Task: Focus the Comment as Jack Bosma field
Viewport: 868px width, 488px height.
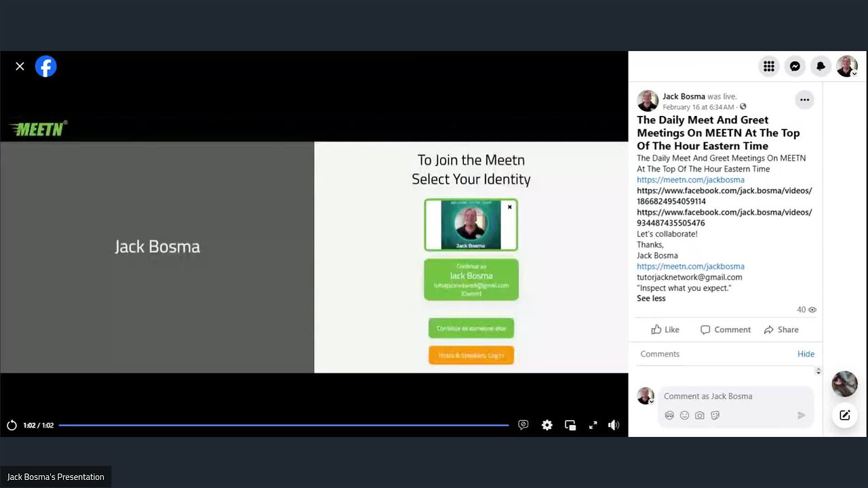Action: pyautogui.click(x=735, y=396)
